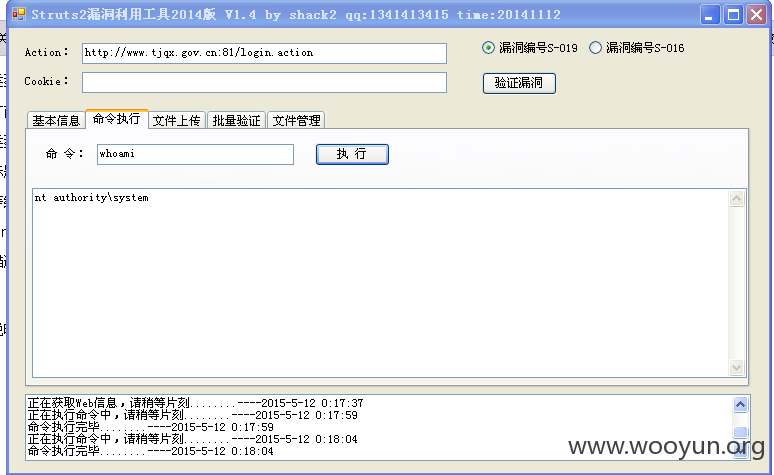The image size is (774, 475).
Task: Close the Struts2 tool window
Action: [756, 15]
